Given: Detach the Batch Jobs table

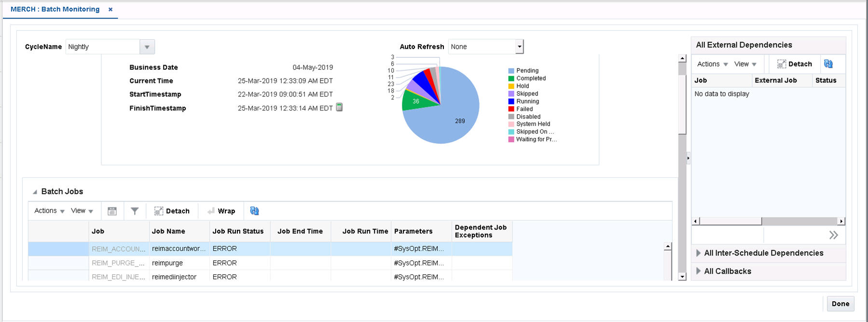Looking at the screenshot, I should point(172,211).
